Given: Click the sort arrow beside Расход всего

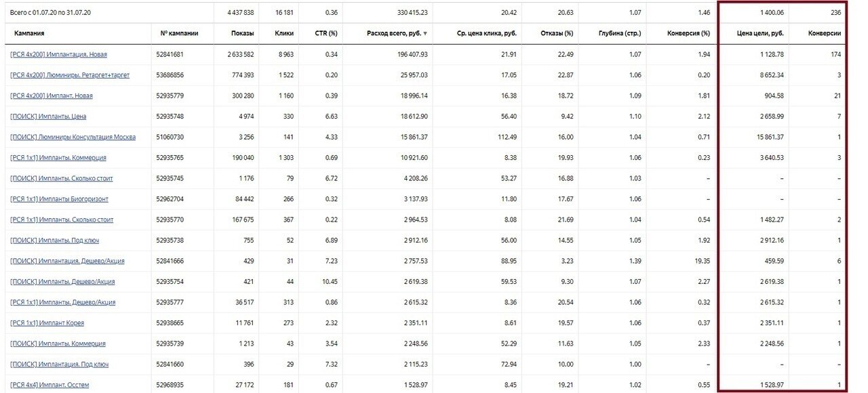Looking at the screenshot, I should pyautogui.click(x=425, y=33).
